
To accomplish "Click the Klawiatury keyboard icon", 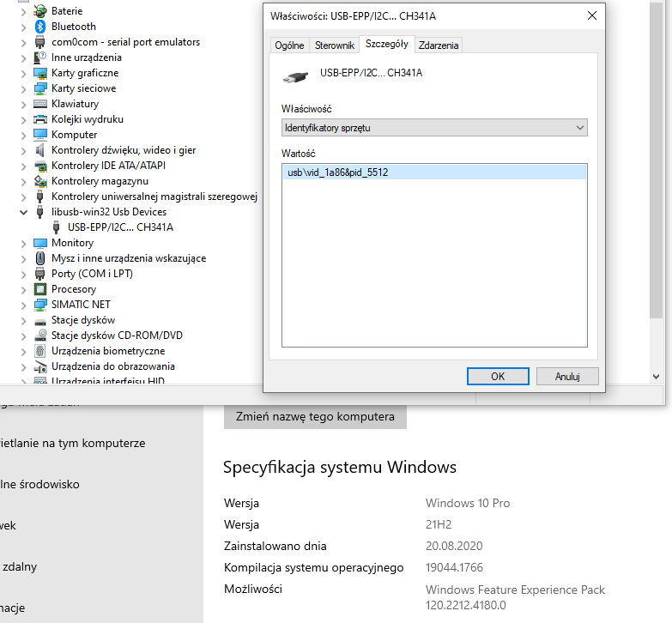I will click(39, 104).
